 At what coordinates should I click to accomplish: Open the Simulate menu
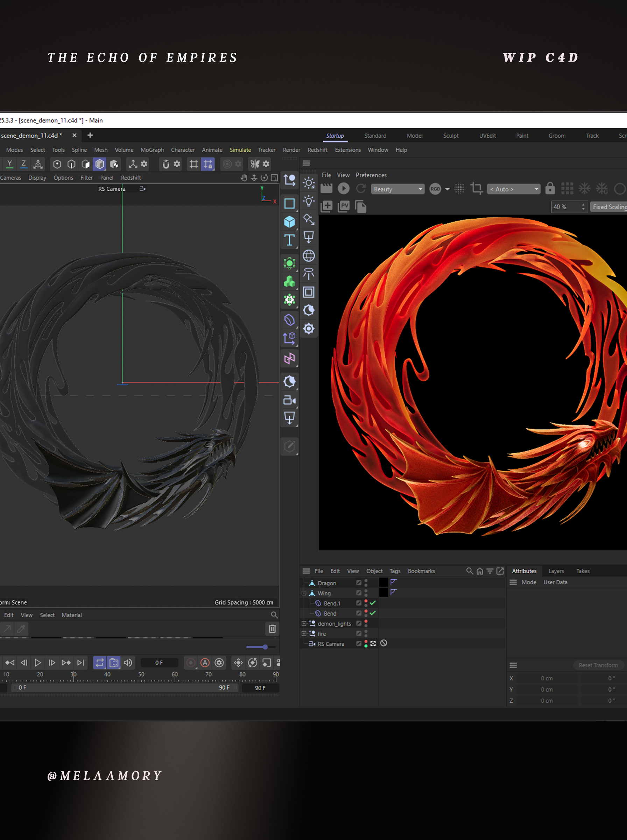tap(240, 150)
